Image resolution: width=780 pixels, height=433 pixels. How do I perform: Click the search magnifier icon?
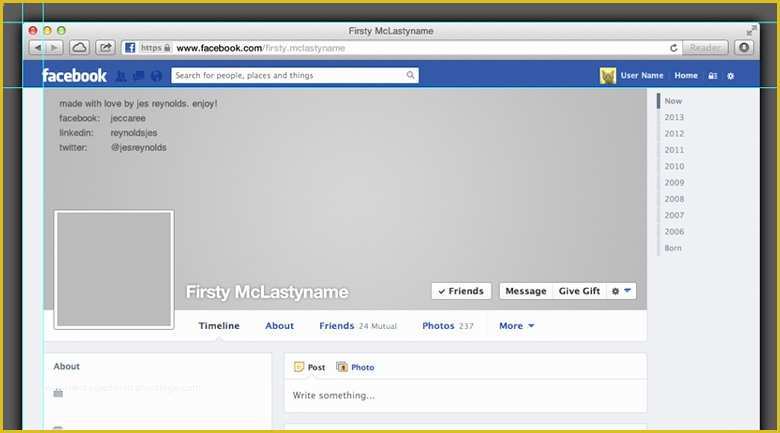point(410,75)
